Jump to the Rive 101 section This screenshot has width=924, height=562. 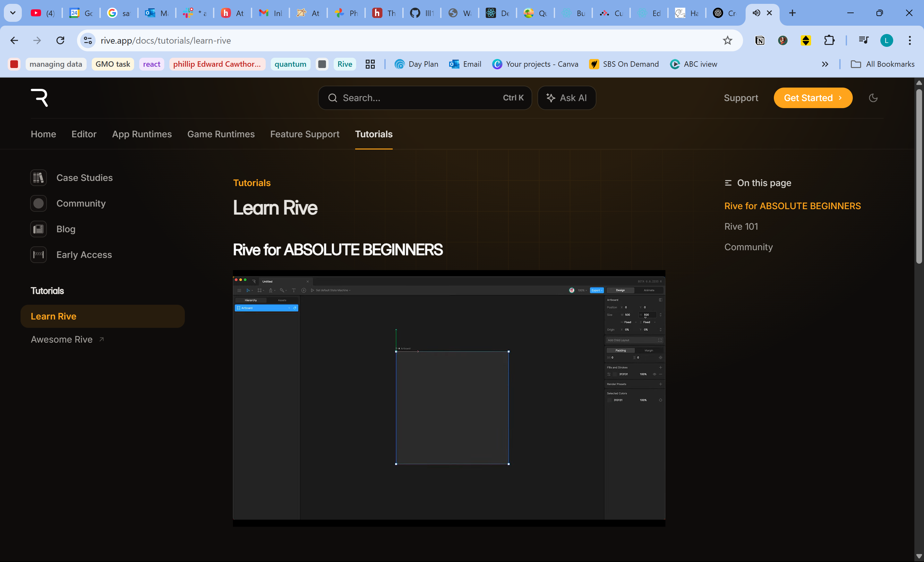click(x=741, y=226)
